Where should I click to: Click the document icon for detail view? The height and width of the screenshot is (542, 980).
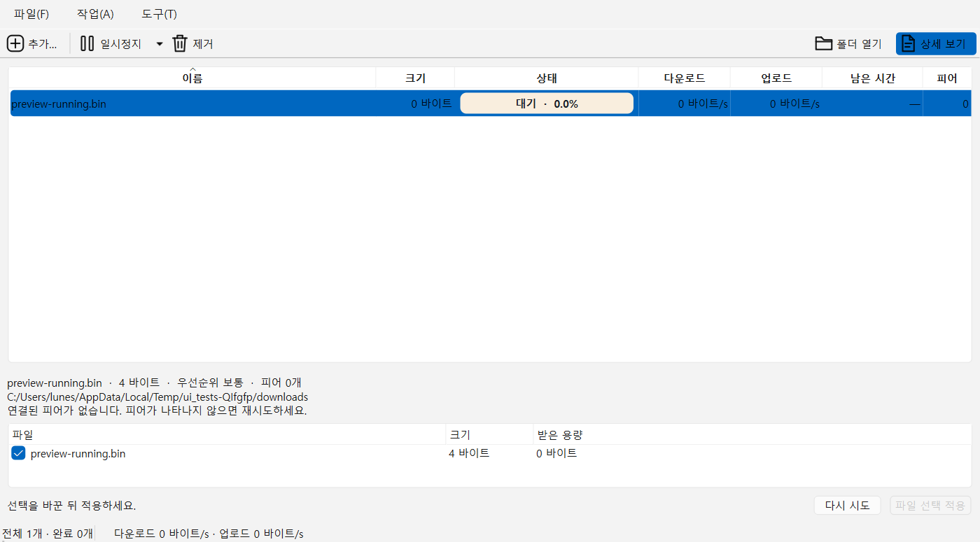(x=908, y=43)
